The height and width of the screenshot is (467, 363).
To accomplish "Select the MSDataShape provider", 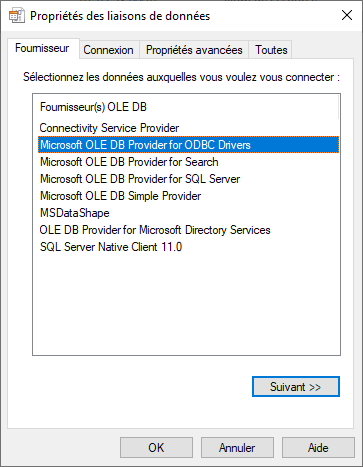I will pyautogui.click(x=189, y=213).
